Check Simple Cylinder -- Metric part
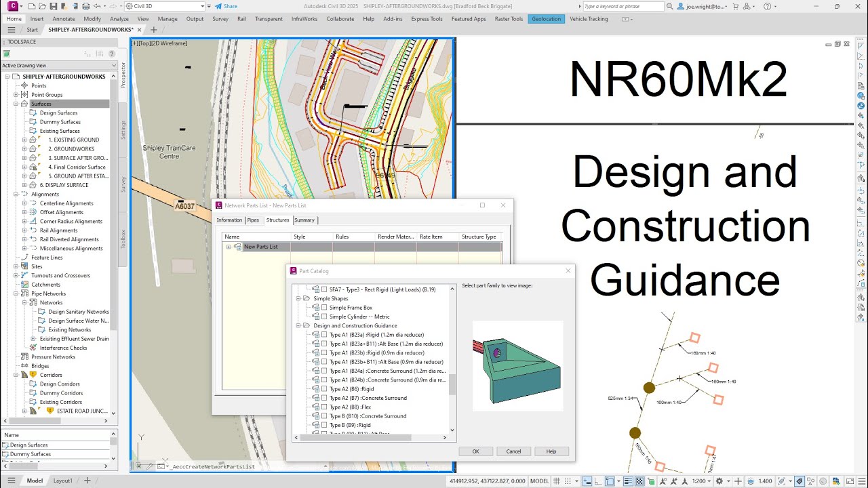 324,317
